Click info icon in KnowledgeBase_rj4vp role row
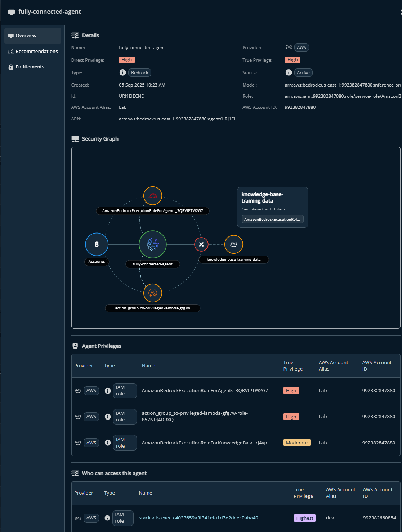 tap(108, 443)
